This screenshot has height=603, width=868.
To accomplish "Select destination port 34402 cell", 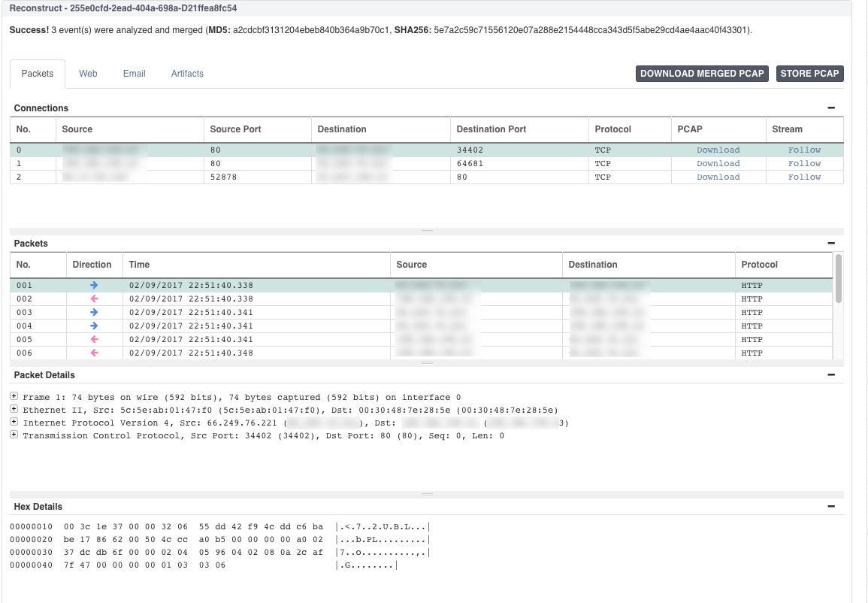I will [519, 150].
